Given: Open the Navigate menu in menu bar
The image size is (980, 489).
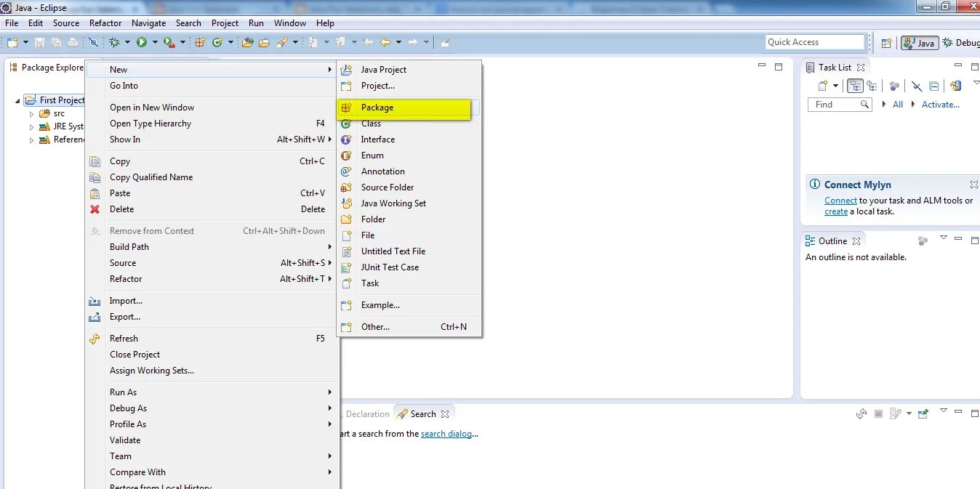Looking at the screenshot, I should click(148, 23).
